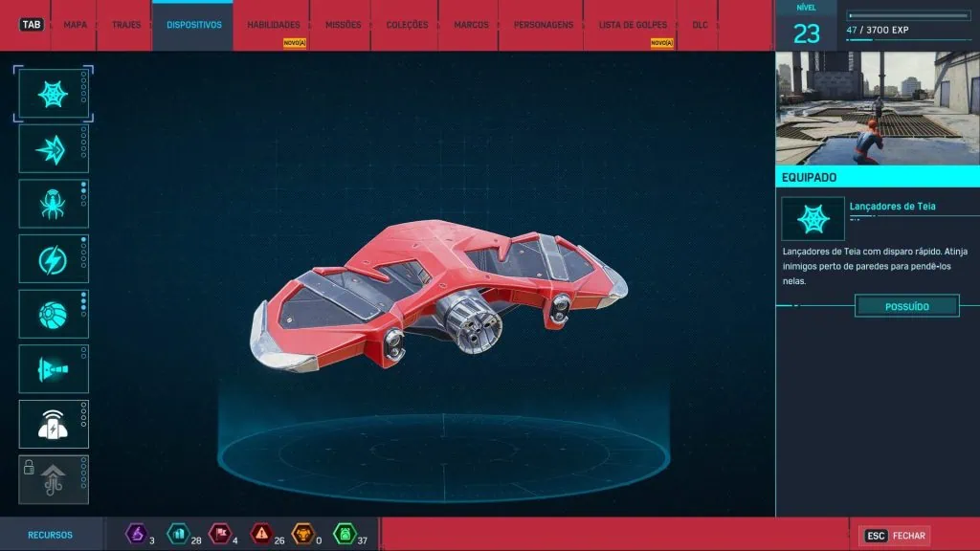Open the PERSONAGENS tab
The width and height of the screenshot is (980, 551).
click(544, 25)
